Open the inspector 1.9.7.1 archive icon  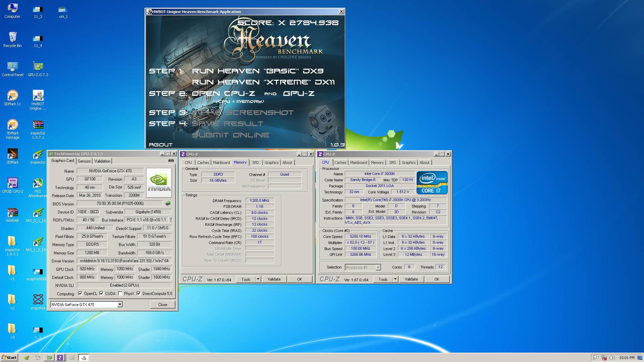[38, 129]
